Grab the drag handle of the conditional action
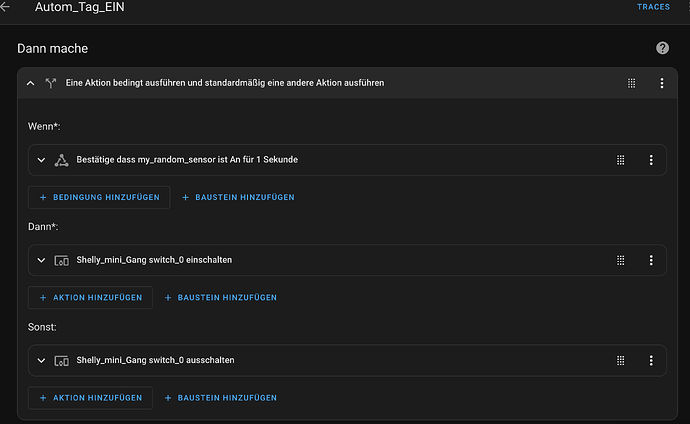The height and width of the screenshot is (424, 690). click(x=631, y=83)
